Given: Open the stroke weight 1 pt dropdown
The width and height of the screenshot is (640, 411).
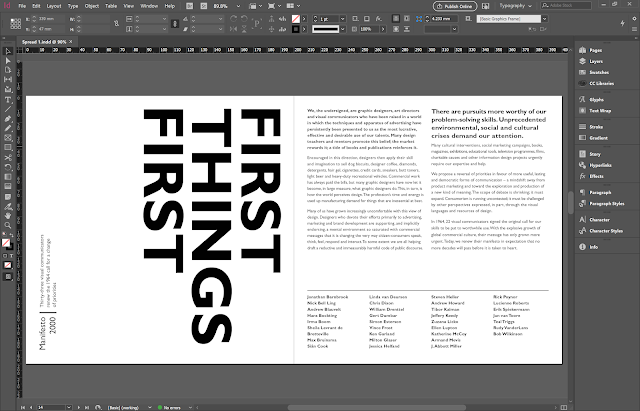Looking at the screenshot, I should coord(342,19).
